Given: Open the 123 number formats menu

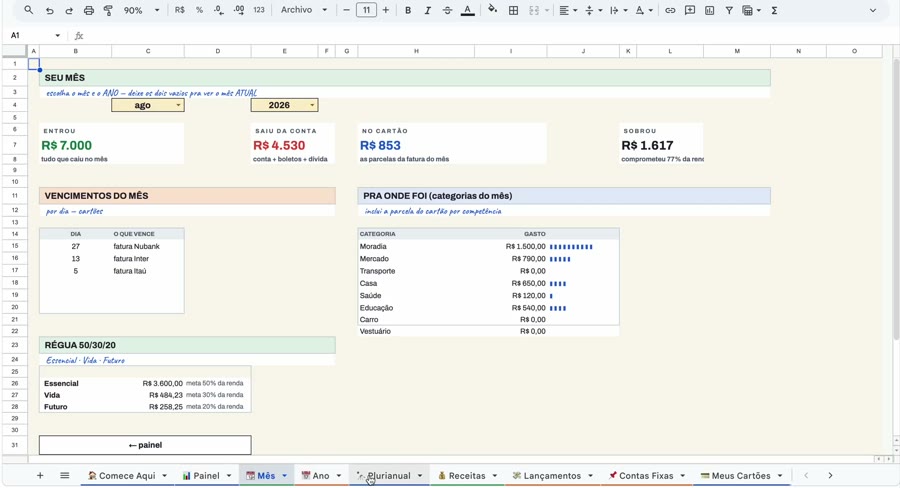Looking at the screenshot, I should tap(259, 10).
